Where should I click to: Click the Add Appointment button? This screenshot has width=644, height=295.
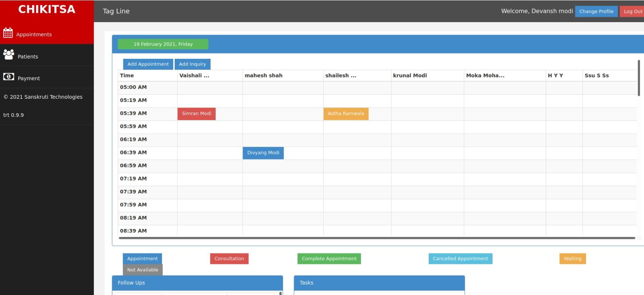point(148,64)
